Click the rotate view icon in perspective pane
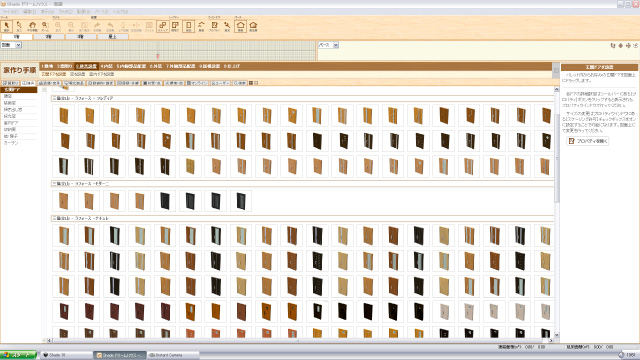Image resolution: width=640 pixels, height=360 pixels. pos(620,45)
